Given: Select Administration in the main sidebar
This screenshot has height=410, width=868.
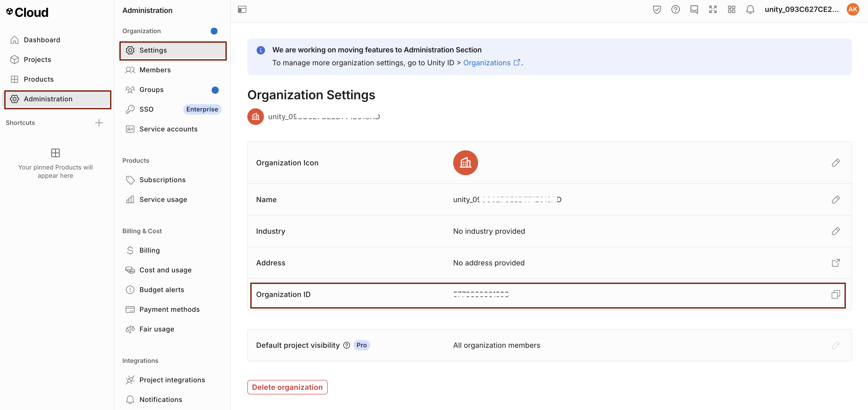Looking at the screenshot, I should [x=57, y=99].
